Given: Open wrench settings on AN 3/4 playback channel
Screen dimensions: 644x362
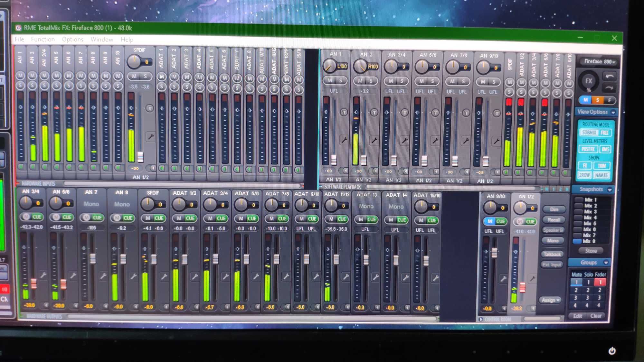Looking at the screenshot, I should [x=404, y=140].
